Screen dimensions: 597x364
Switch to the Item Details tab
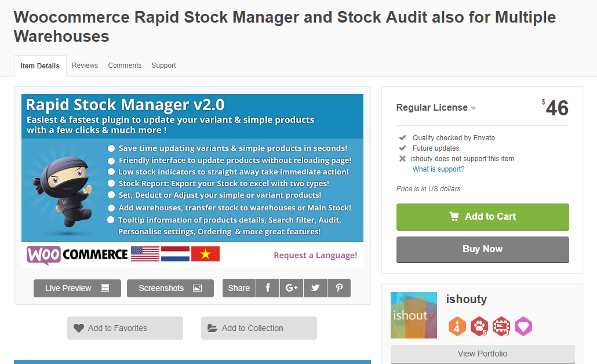(40, 66)
